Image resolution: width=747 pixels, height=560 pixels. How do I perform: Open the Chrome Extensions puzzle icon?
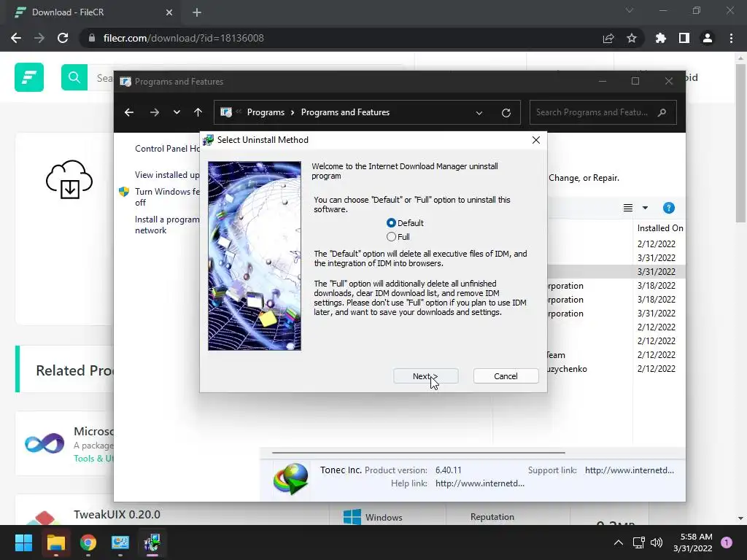click(661, 38)
